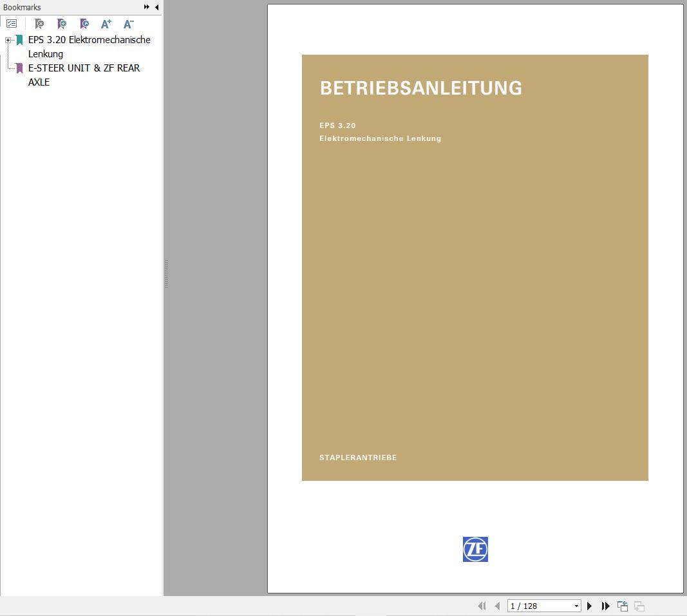Expand the EPS 3.20 Elektromechanische Lenkung bookmark
687x616 pixels.
(8, 40)
